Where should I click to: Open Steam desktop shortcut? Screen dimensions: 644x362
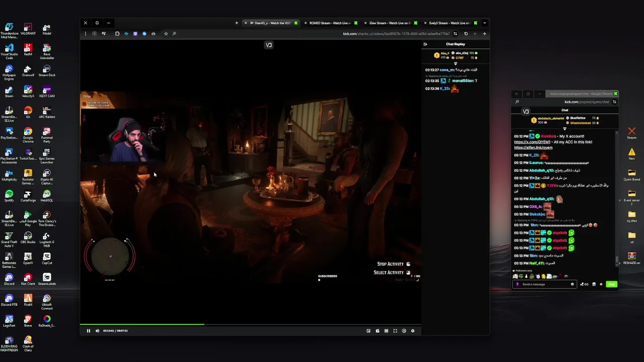click(9, 92)
